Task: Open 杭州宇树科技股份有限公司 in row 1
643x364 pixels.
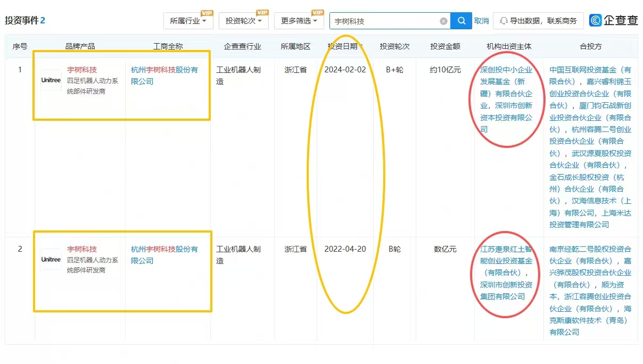Action: click(x=164, y=76)
